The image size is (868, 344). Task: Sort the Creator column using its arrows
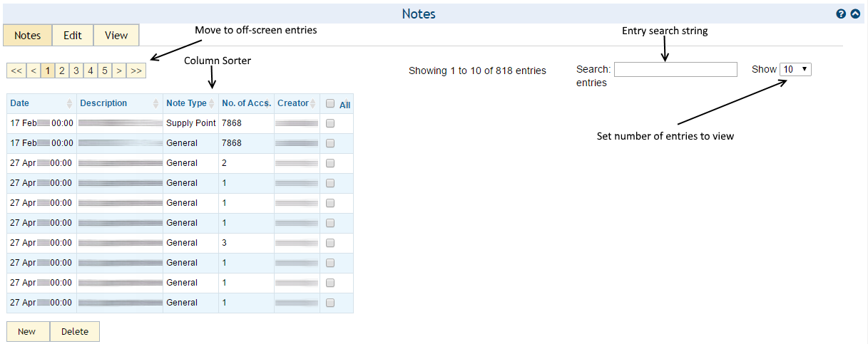click(314, 104)
